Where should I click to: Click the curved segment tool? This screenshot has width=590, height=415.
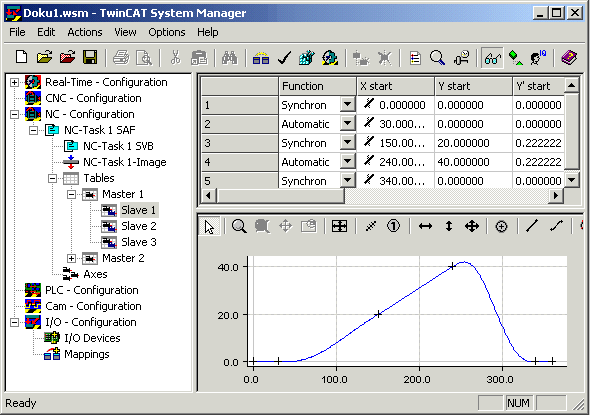click(x=556, y=226)
